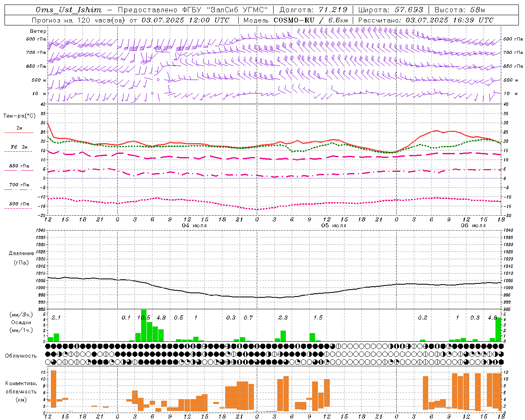The width and height of the screenshot is (525, 420).
Task: Click the 850 гПа temperature legend label
Action: pyautogui.click(x=19, y=166)
